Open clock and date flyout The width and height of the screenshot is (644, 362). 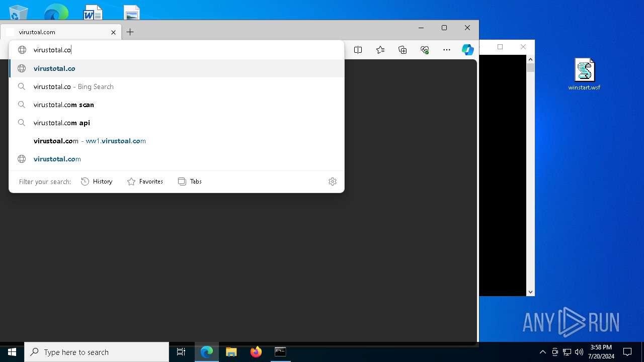601,352
